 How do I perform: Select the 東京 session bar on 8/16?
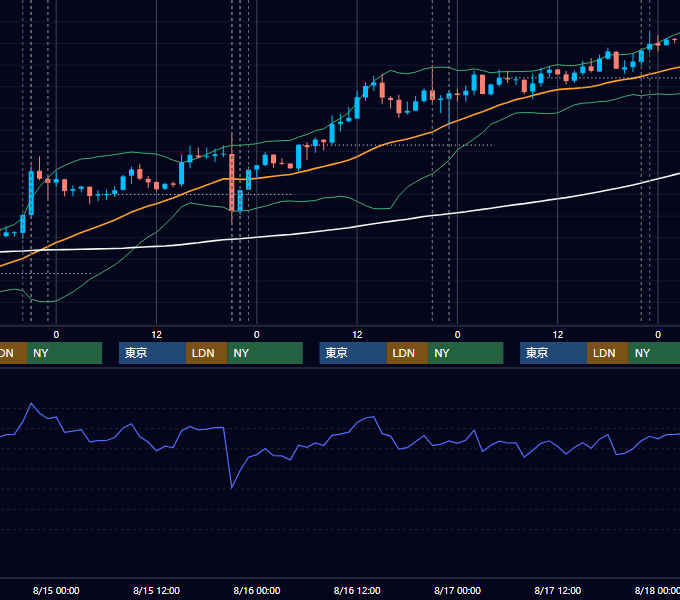pos(353,353)
